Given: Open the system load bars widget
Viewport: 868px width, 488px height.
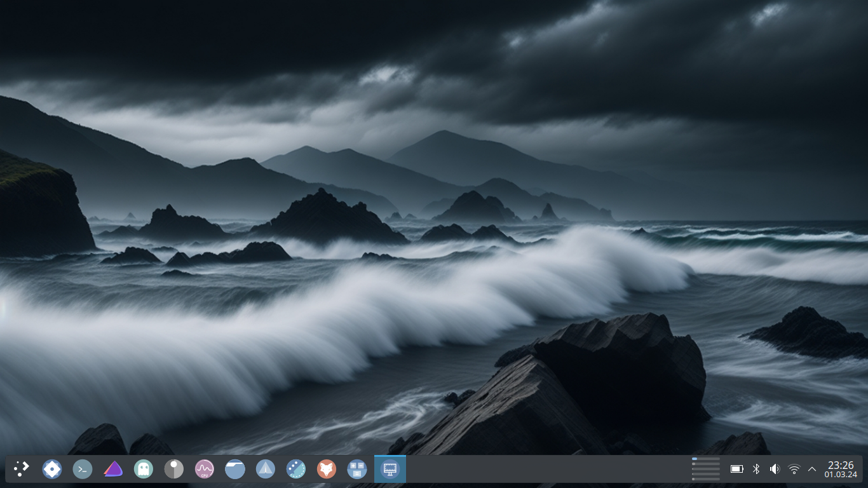Looking at the screenshot, I should coord(706,470).
